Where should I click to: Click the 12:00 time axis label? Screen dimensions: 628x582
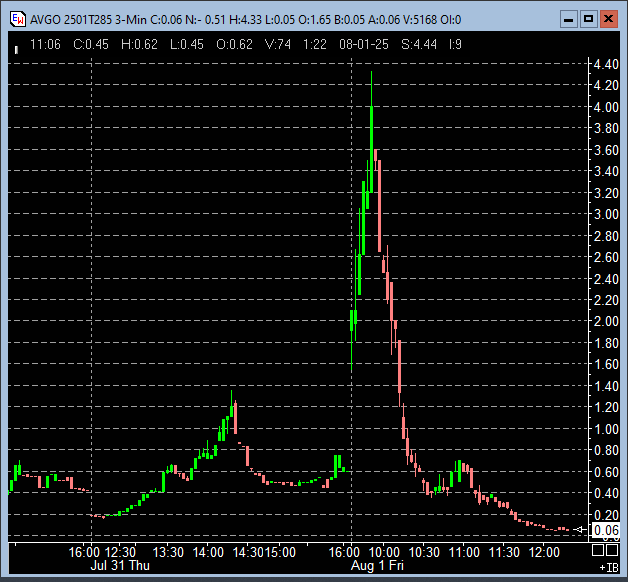click(x=544, y=552)
